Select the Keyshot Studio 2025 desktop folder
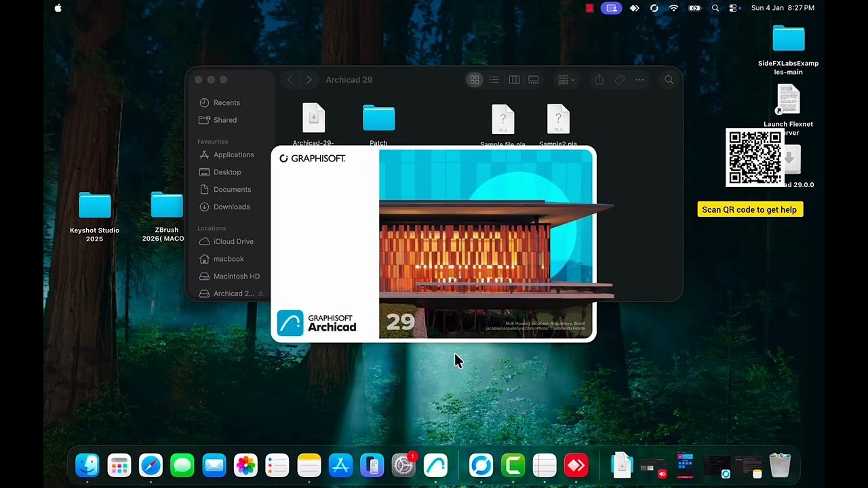The height and width of the screenshot is (488, 868). coord(94,205)
